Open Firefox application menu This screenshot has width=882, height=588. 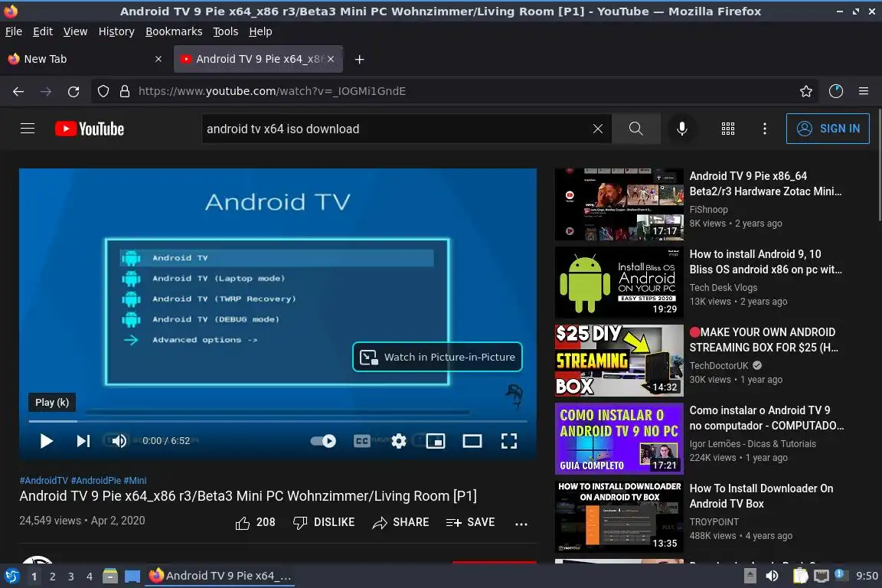[x=864, y=91]
